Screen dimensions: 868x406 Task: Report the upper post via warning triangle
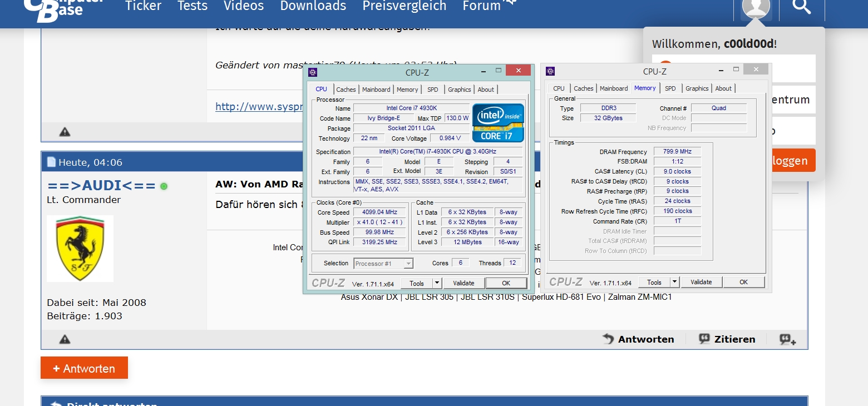click(x=65, y=132)
